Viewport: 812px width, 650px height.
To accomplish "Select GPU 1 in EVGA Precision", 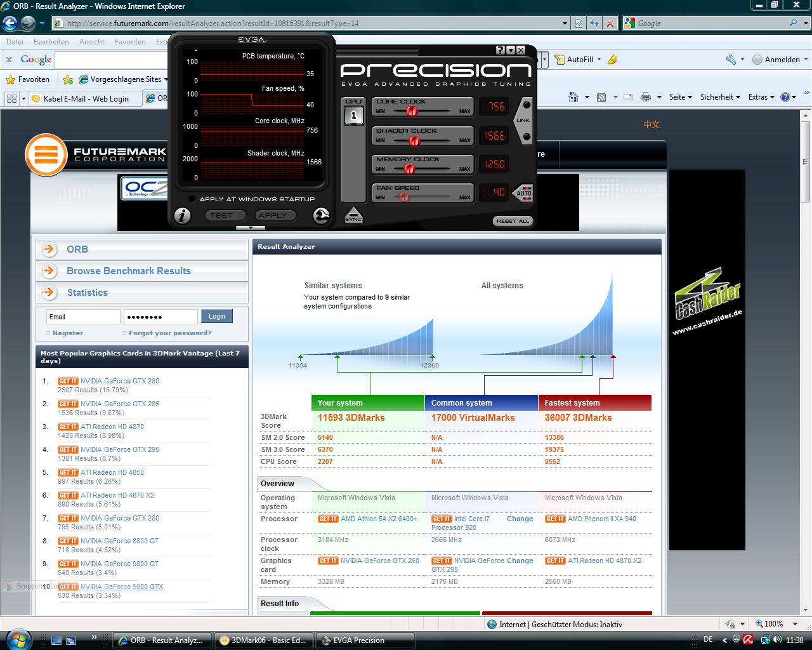I will click(x=353, y=116).
